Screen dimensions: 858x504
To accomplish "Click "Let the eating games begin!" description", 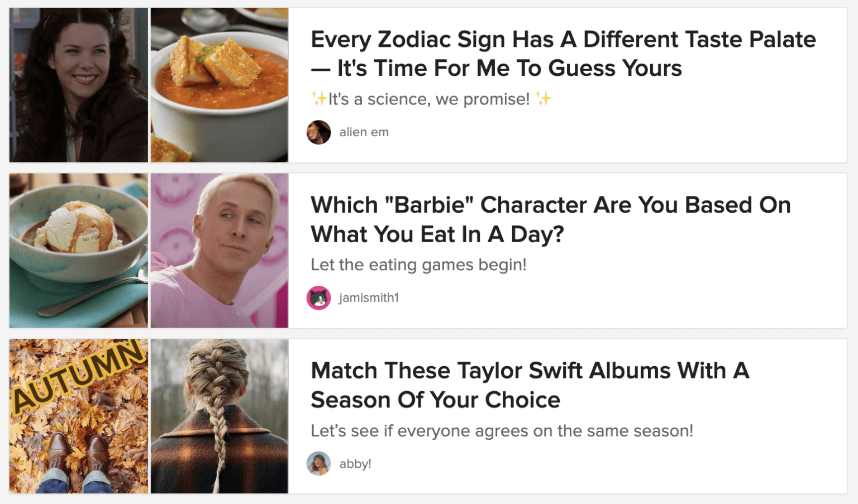I will point(418,265).
